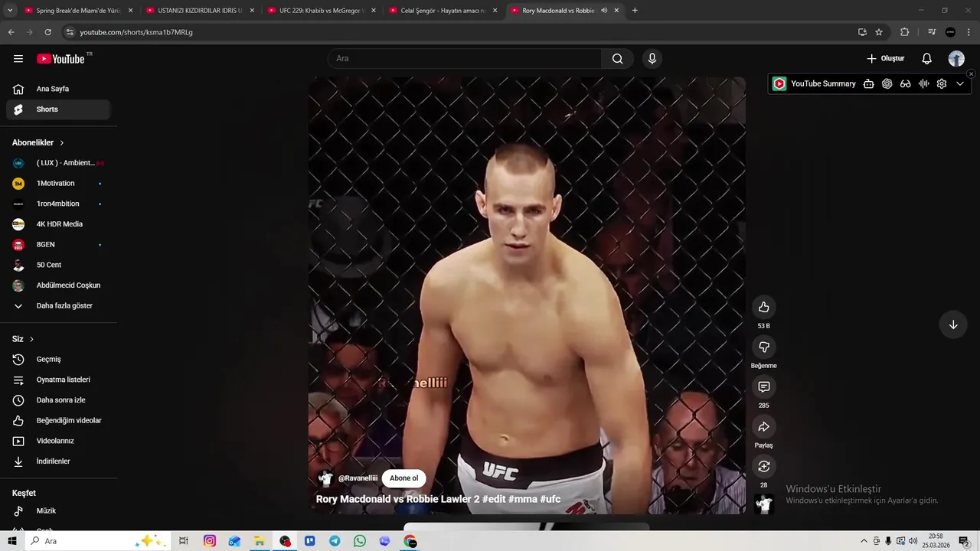Close the YouTube Summary panel
Viewport: 980px width, 551px height.
[971, 74]
